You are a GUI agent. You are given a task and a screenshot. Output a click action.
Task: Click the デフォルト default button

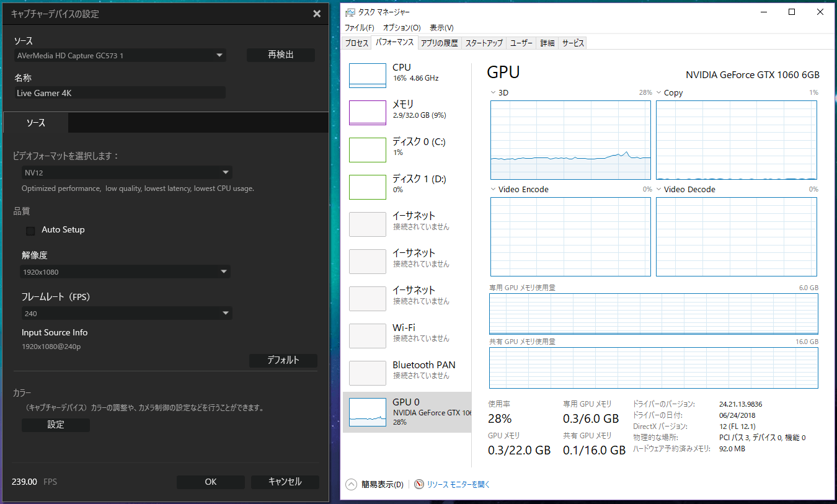click(283, 360)
